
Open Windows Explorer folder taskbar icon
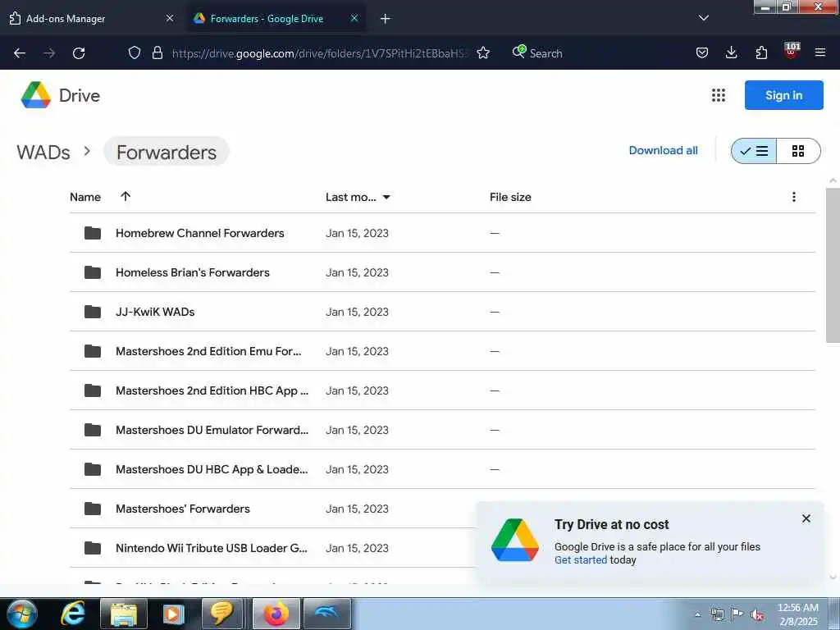124,614
